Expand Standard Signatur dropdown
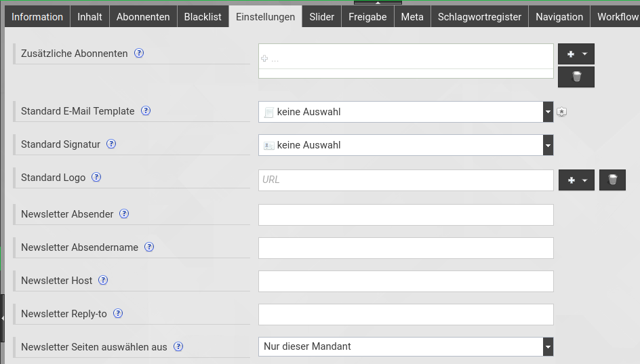640x364 pixels. pos(548,145)
